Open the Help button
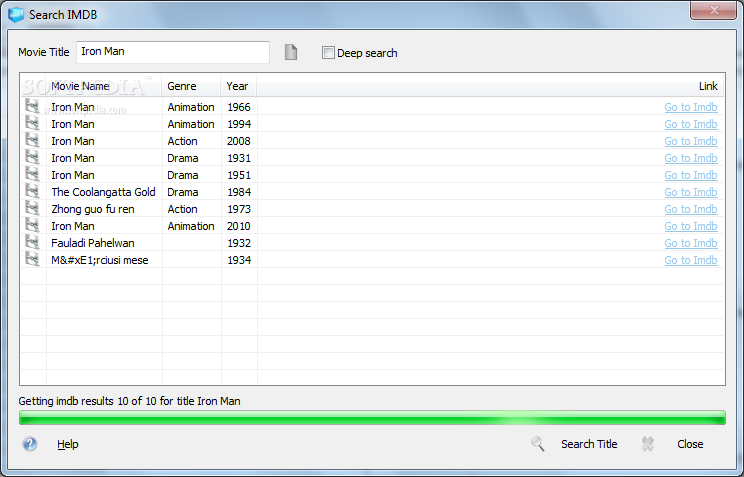744x477 pixels. 67,444
